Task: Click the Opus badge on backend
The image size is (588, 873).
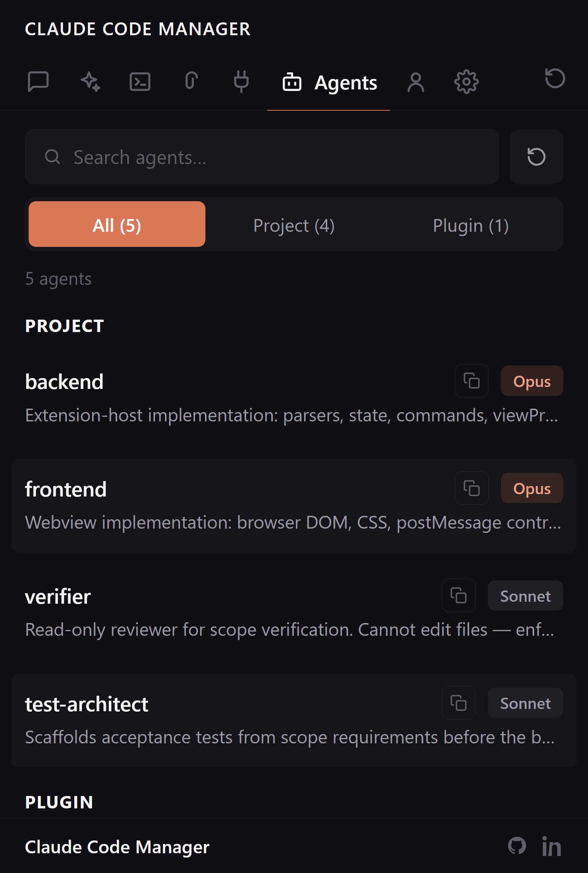Action: tap(532, 381)
